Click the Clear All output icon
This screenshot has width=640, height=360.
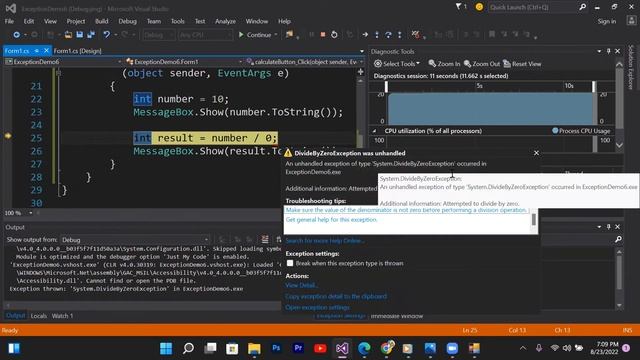[x=265, y=239]
